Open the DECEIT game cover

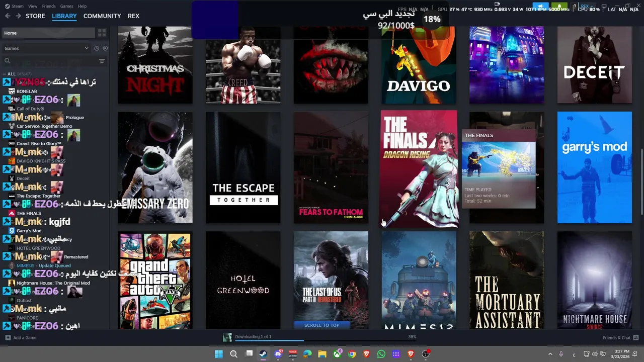tap(594, 65)
